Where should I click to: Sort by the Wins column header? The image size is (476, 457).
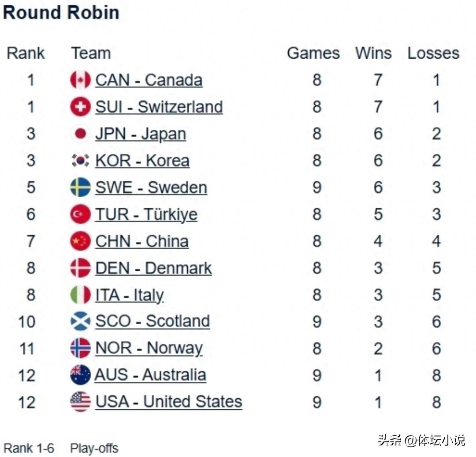pos(373,53)
